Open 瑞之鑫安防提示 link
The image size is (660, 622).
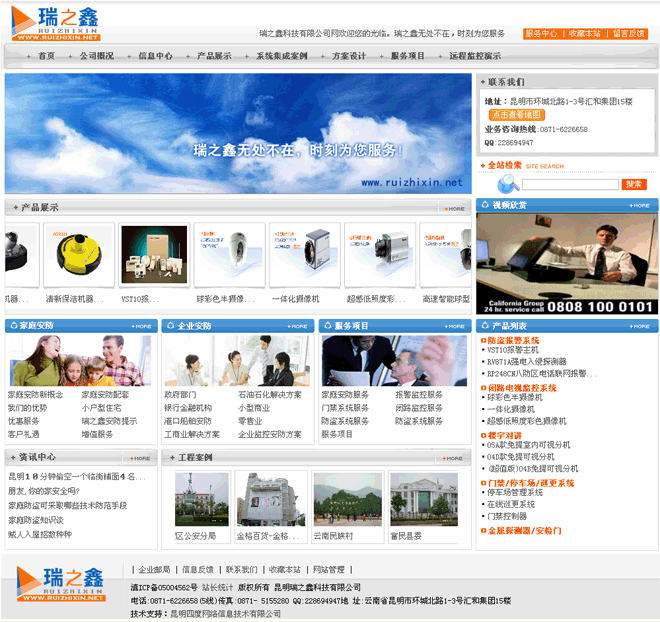(109, 421)
